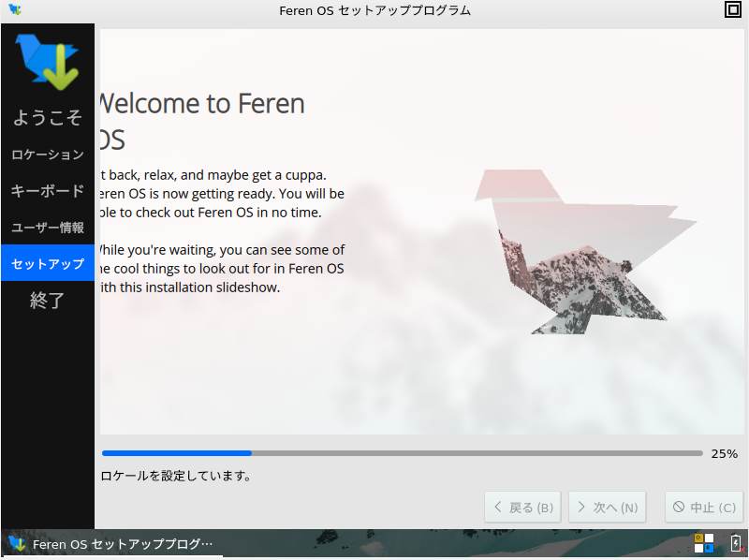This screenshot has width=749, height=560.
Task: Check the battery status icon in tray
Action: tap(736, 543)
